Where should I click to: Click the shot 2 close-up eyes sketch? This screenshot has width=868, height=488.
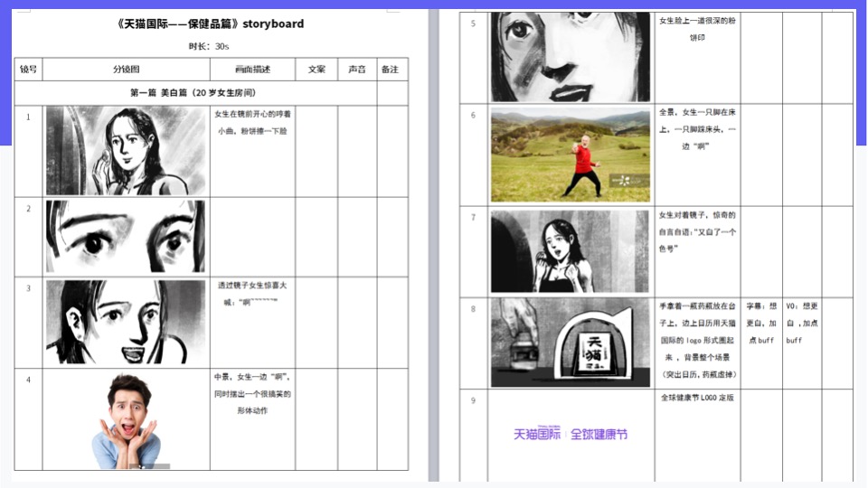[126, 236]
